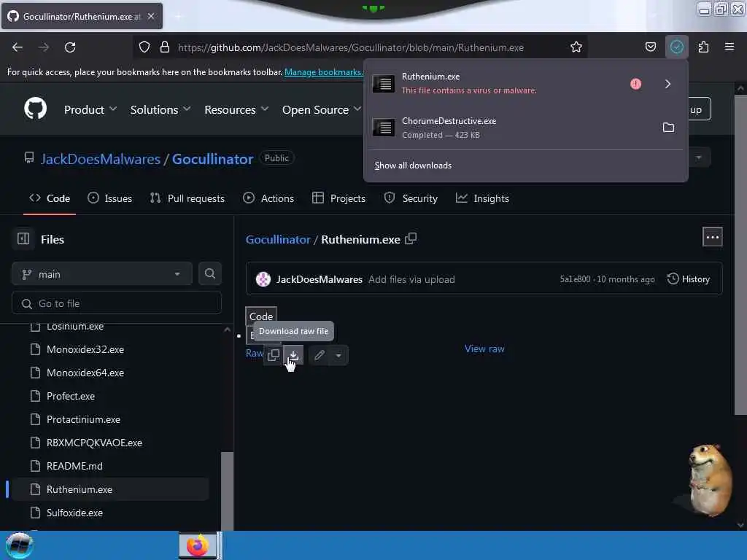Open the Add files via upload commit
Image resolution: width=747 pixels, height=560 pixels.
point(411,279)
